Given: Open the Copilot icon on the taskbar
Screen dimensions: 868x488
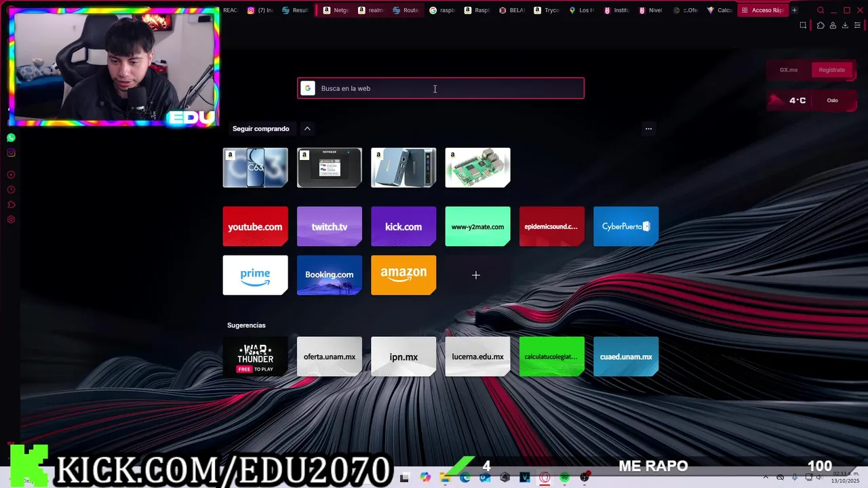Looking at the screenshot, I should 425,477.
